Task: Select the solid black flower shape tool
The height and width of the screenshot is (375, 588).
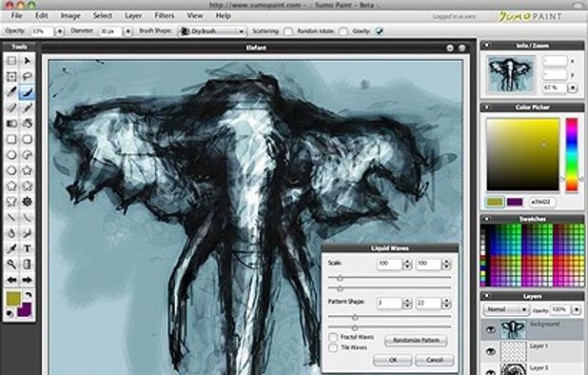Action: coord(27,202)
